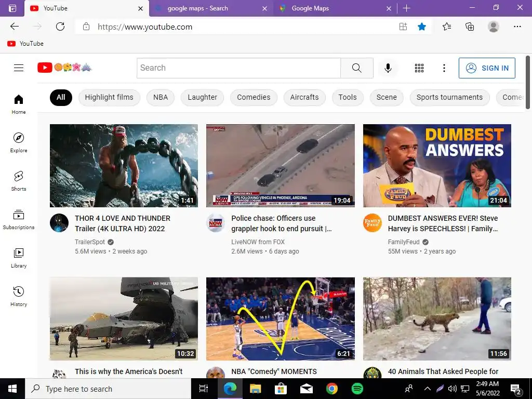Go to FamilyFeud channel name
Viewport: 532px width, 399px height.
403,242
